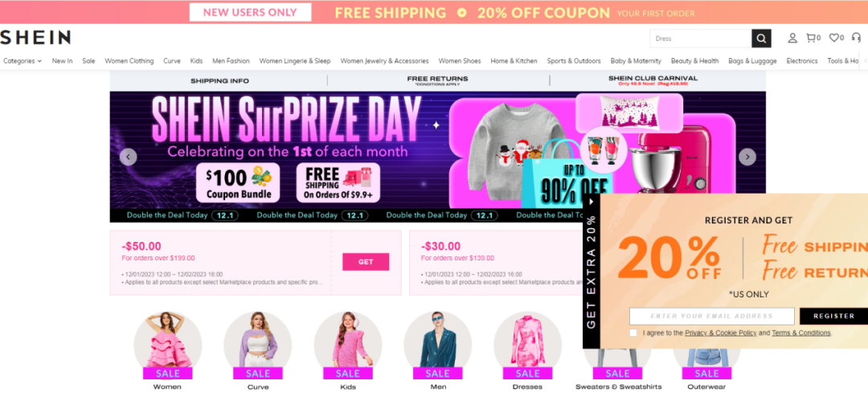
Task: Open the Women Clothing menu
Action: [129, 61]
